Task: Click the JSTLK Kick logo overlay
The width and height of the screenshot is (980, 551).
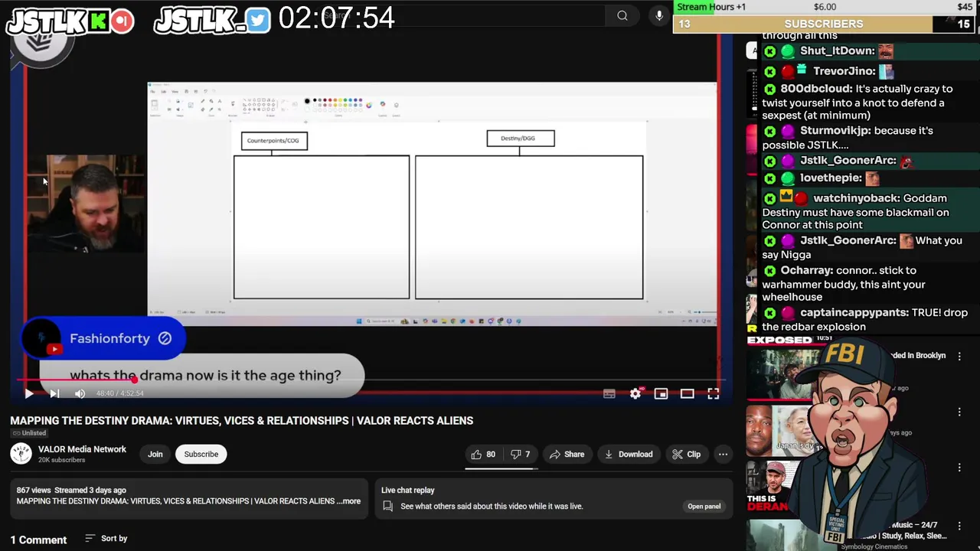Action: 70,21
